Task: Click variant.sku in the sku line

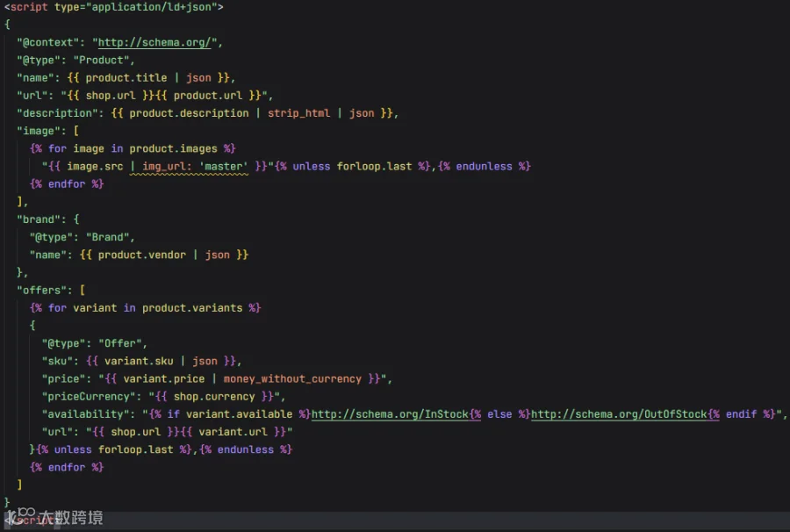Action: [139, 361]
